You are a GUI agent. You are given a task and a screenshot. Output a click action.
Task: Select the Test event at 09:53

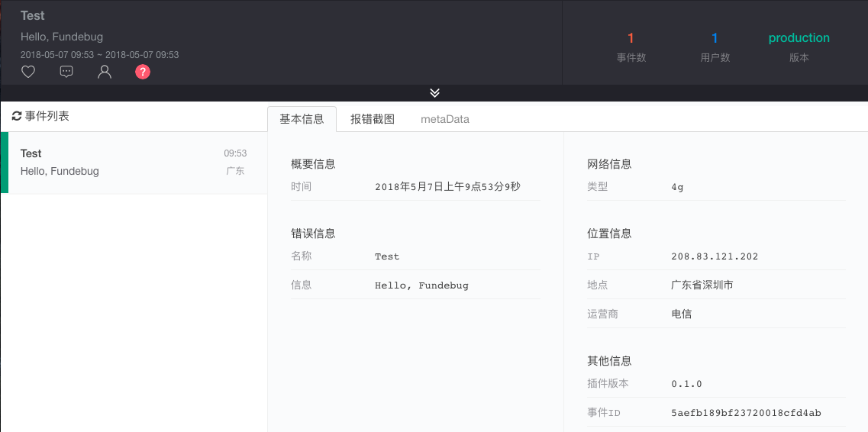tap(134, 163)
